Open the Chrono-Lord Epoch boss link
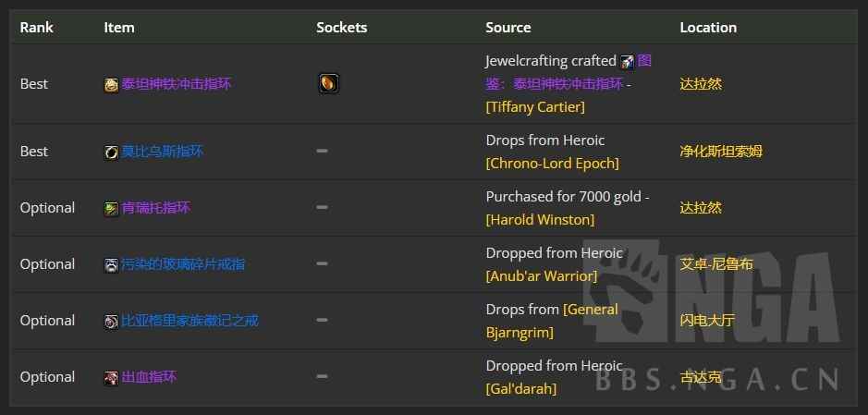 [552, 164]
